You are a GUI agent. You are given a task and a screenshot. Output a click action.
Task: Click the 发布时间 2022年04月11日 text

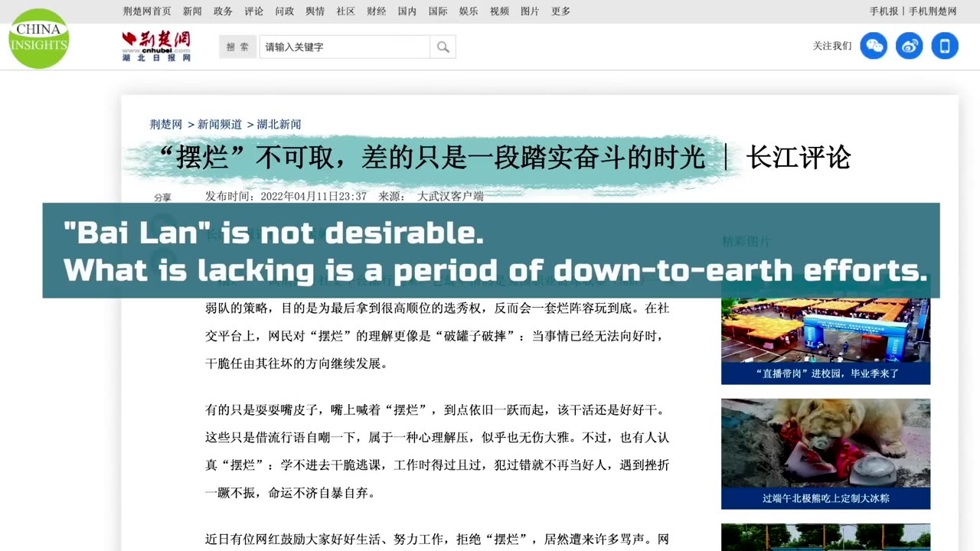pos(286,197)
